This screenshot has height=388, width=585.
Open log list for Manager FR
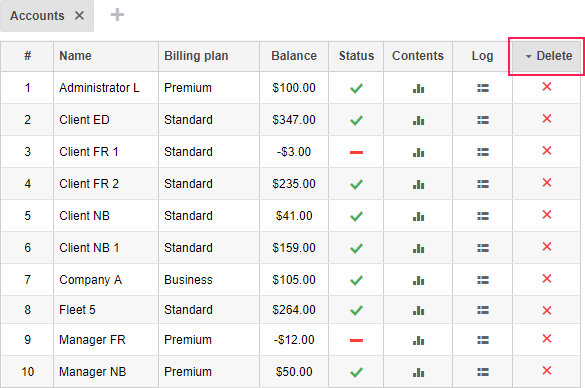tap(483, 340)
